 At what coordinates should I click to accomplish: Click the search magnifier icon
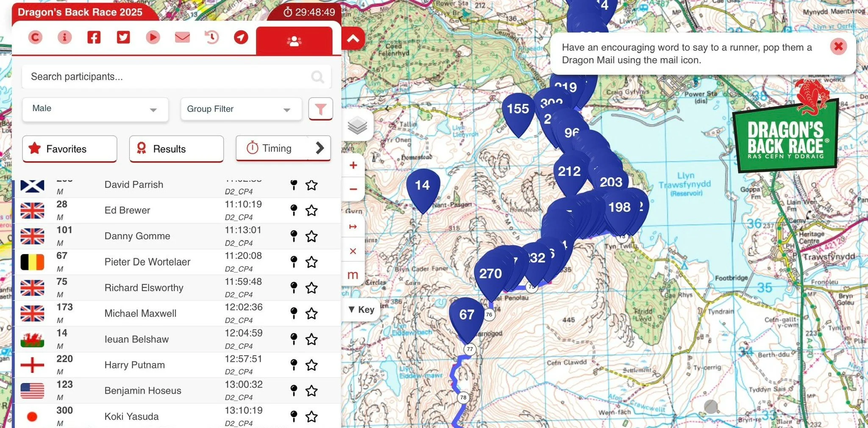(x=317, y=77)
